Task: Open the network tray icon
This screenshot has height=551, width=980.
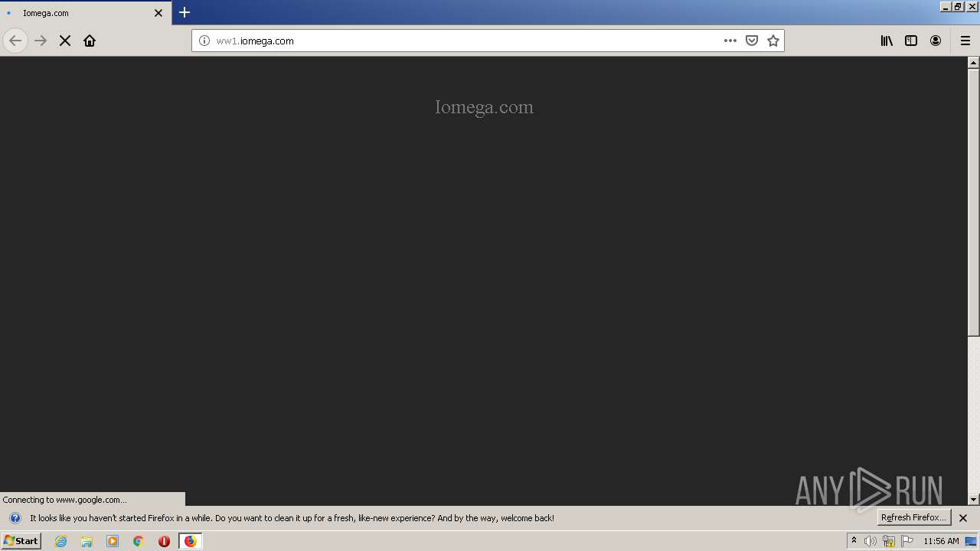Action: tap(889, 541)
